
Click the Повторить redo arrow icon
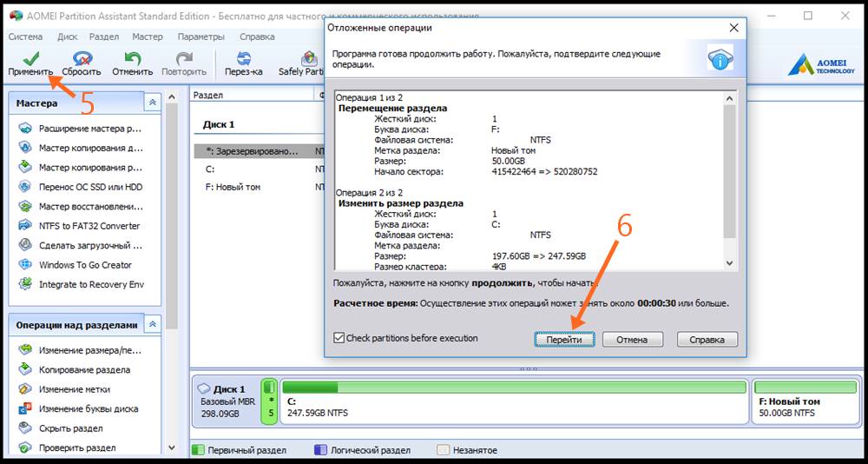184,57
